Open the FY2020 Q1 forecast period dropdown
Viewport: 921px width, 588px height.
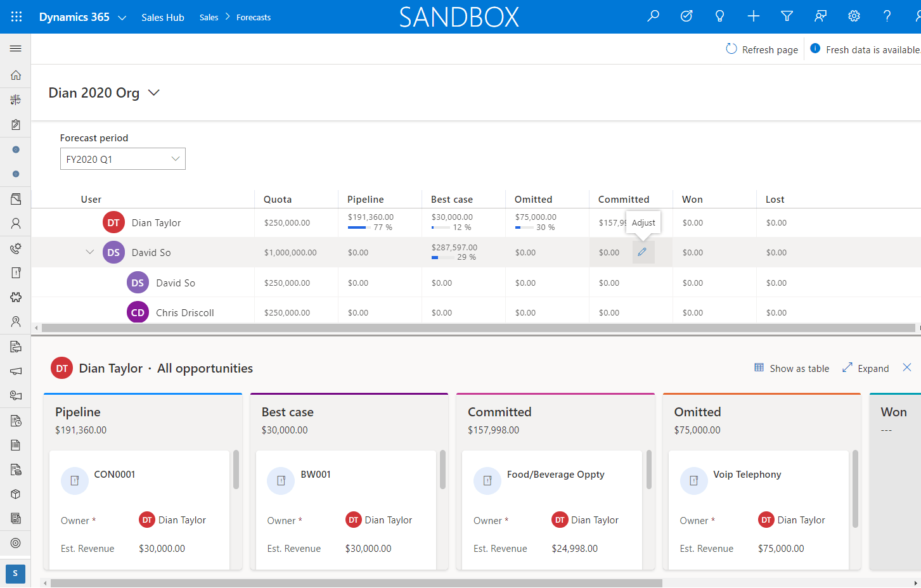click(123, 159)
